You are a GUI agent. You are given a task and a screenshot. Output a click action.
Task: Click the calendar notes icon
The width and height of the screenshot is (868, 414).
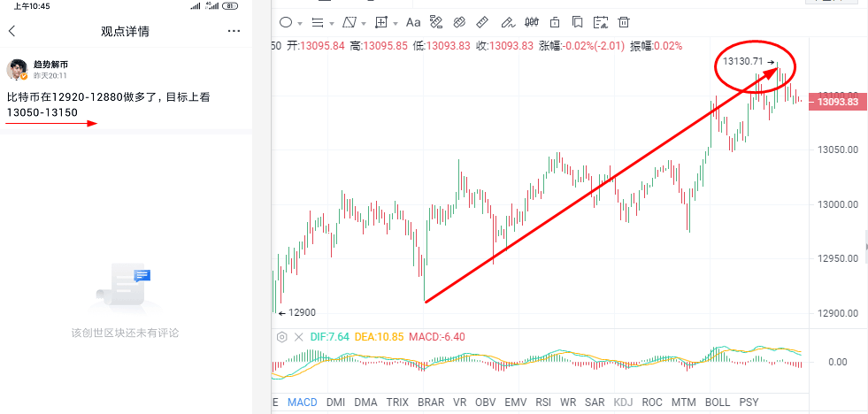coord(601,23)
